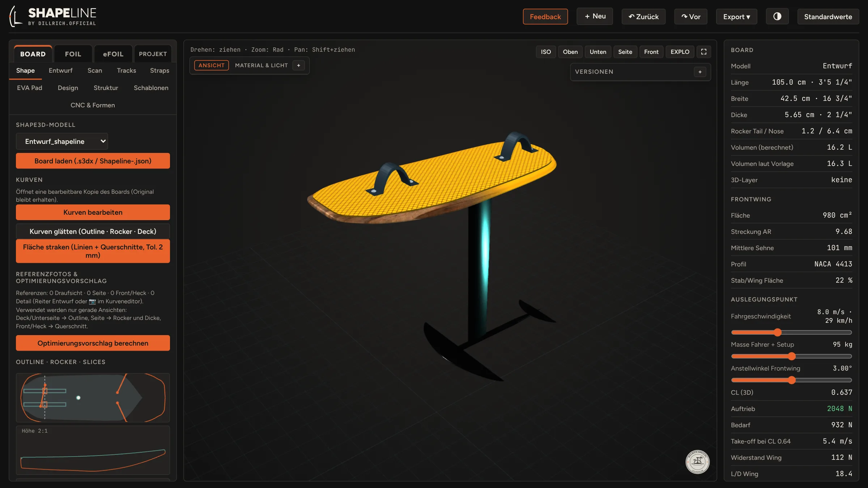This screenshot has width=868, height=488.
Task: Select the ANSICHT viewport tab
Action: click(x=211, y=65)
